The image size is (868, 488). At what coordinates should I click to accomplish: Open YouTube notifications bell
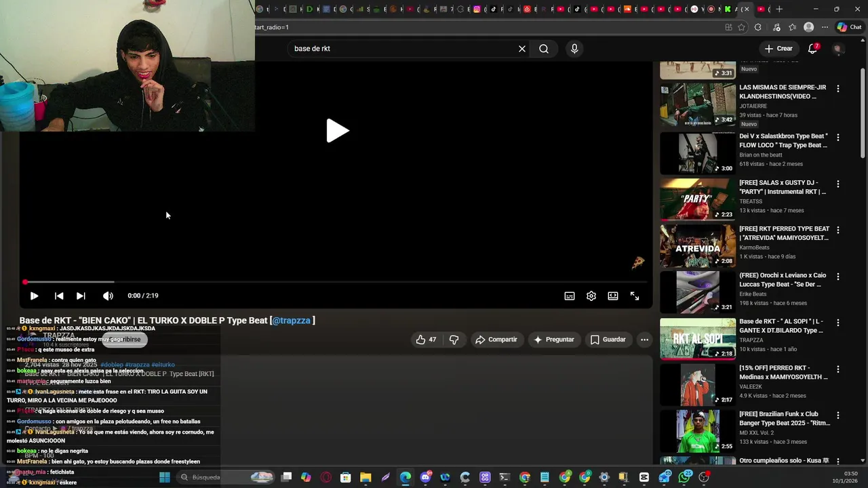pyautogui.click(x=812, y=49)
